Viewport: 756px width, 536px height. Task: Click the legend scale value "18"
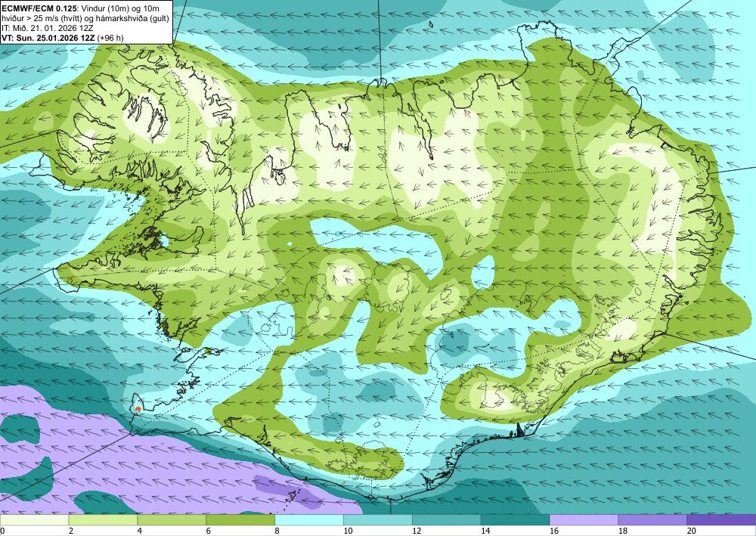pyautogui.click(x=622, y=531)
